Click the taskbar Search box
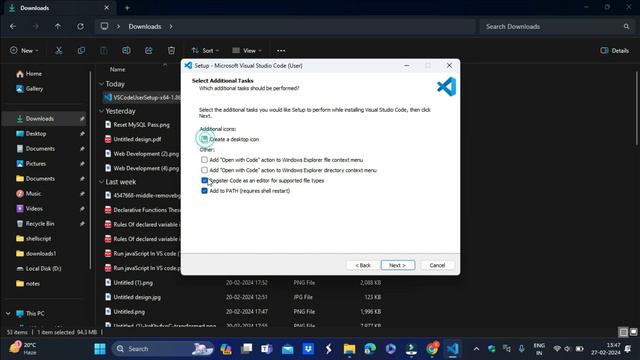This screenshot has width=640, height=360. click(163, 349)
